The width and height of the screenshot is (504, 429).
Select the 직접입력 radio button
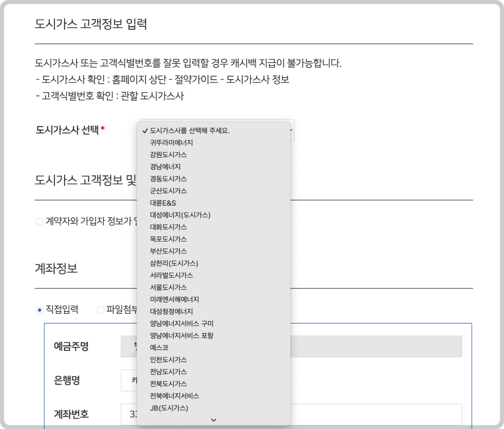39,310
